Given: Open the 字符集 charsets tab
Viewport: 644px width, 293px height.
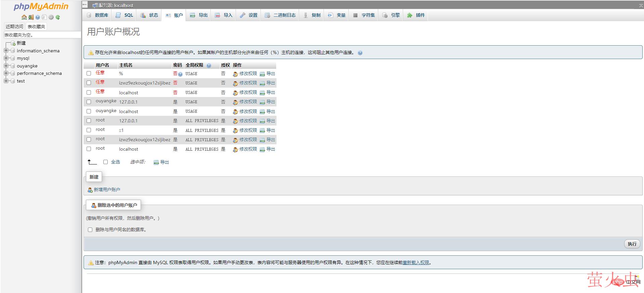Looking at the screenshot, I should [x=364, y=15].
